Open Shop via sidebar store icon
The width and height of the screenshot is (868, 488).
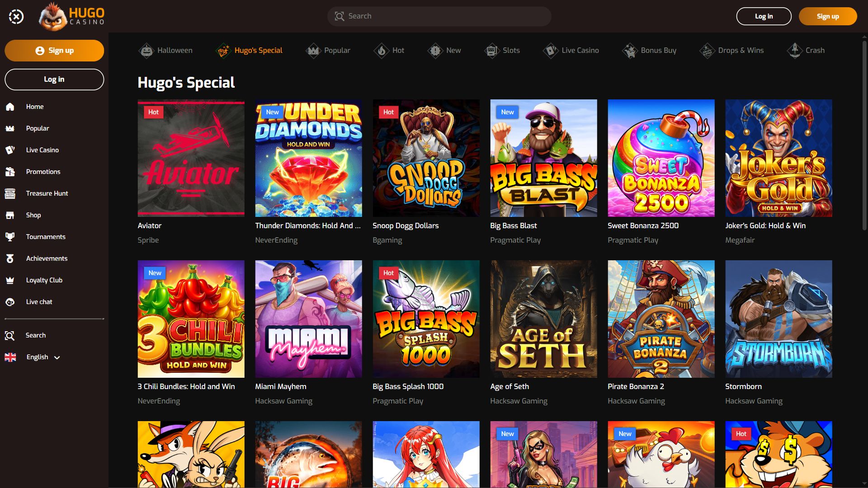pos(10,215)
